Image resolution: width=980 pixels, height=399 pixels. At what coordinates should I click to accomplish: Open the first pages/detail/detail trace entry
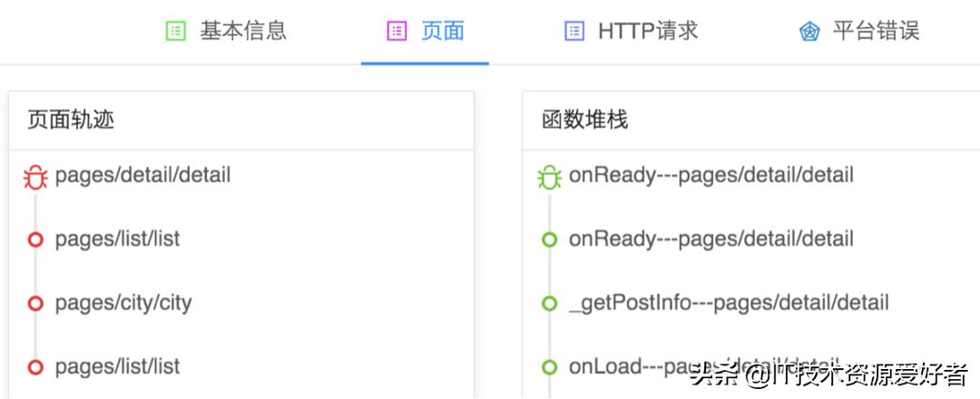142,175
